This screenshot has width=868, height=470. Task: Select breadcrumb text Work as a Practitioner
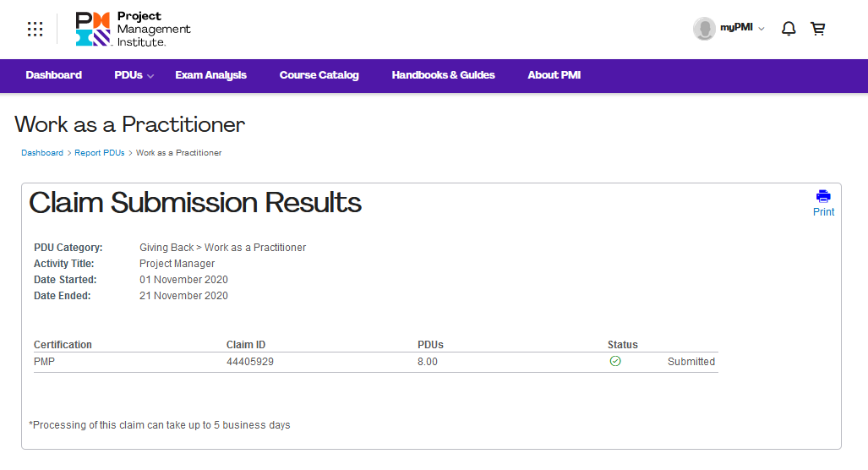click(179, 153)
